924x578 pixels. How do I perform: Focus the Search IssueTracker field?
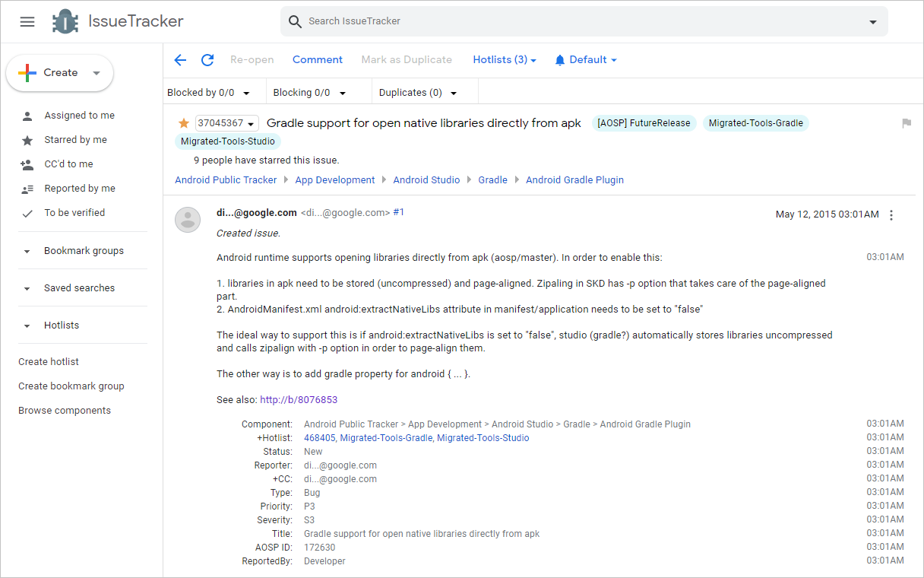[584, 21]
